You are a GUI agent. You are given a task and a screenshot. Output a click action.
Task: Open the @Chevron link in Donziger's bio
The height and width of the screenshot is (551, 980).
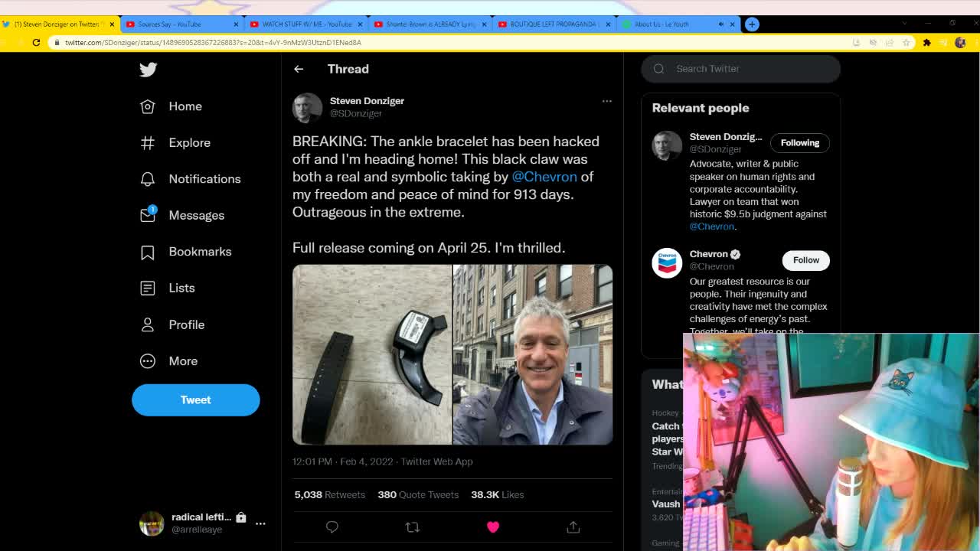pyautogui.click(x=711, y=227)
